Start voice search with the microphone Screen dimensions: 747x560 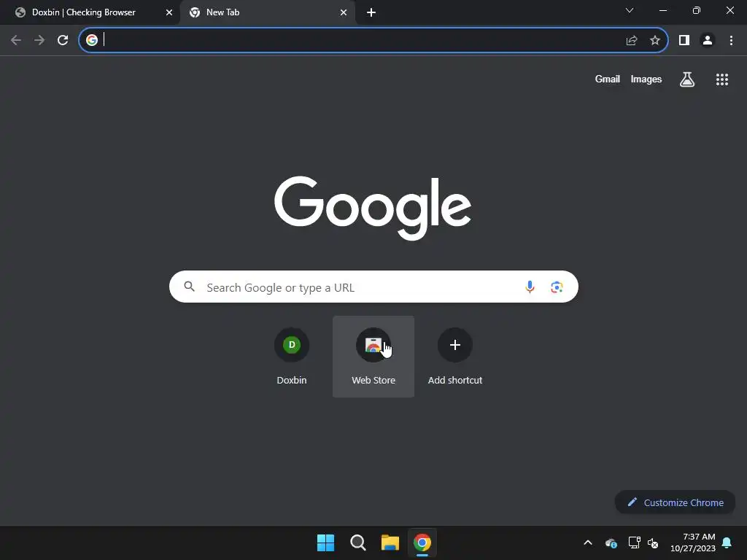click(x=530, y=287)
